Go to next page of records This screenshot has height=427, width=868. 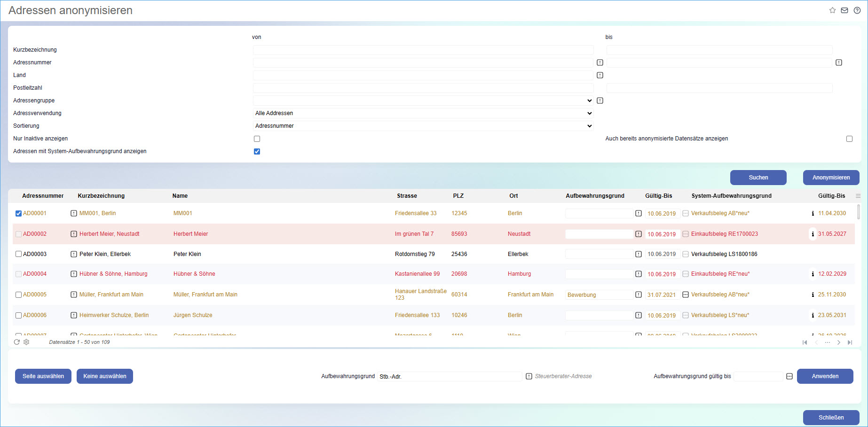(x=838, y=342)
